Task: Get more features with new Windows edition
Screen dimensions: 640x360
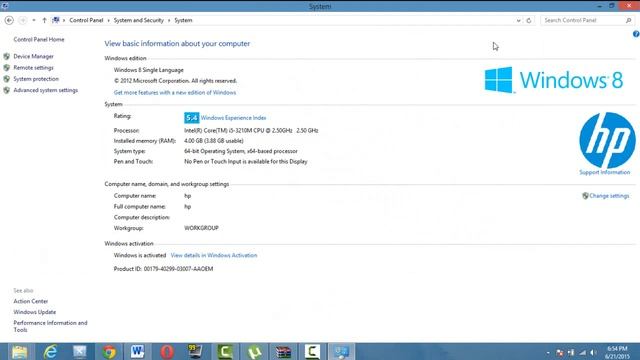Action: (175, 93)
